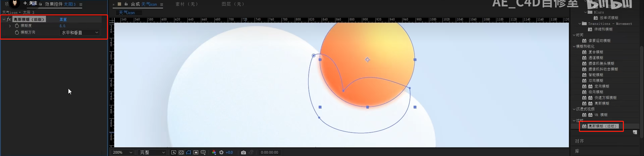Open grid and guide options icon
Screen dimensions: 644x156
click(x=203, y=152)
